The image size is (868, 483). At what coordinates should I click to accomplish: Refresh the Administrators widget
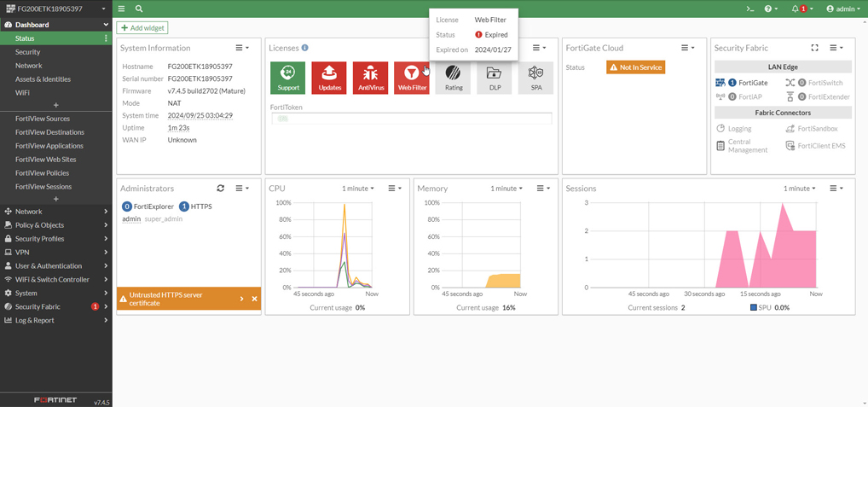[x=220, y=189]
